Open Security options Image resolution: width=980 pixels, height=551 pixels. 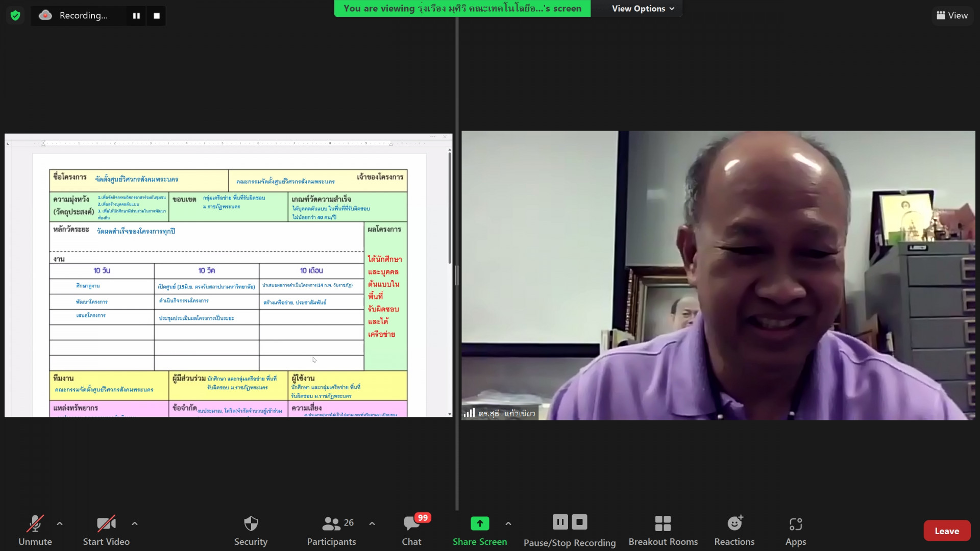pos(251,531)
